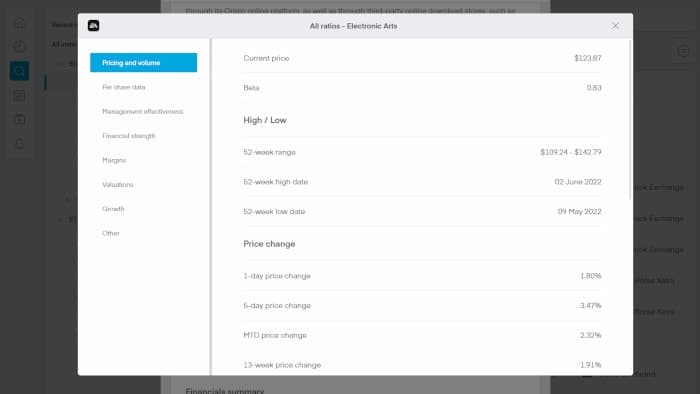Click the dialog title All ratios - Electronic Arts

(354, 26)
